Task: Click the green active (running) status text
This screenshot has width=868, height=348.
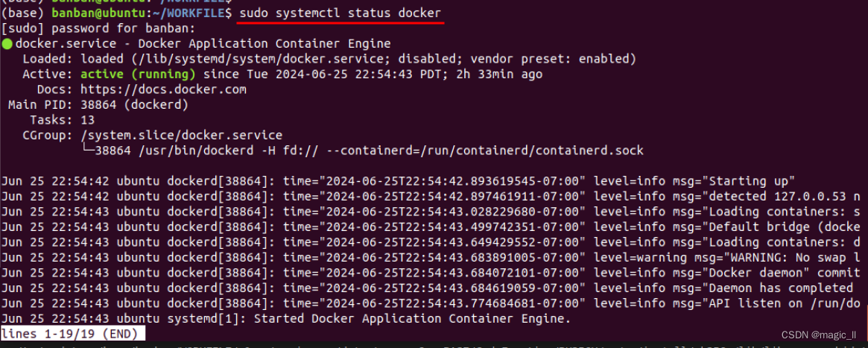Action: [138, 74]
